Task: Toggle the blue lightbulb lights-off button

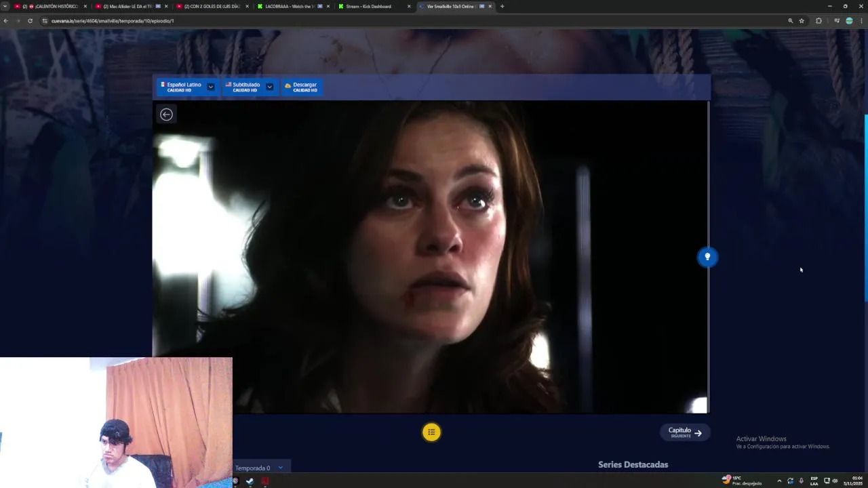Action: click(707, 257)
